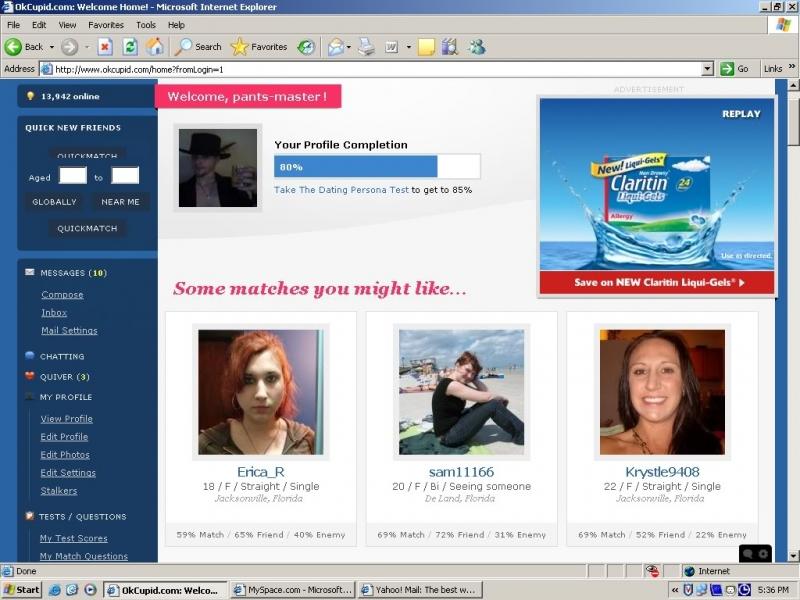Click the Take The Dating Persona Test link
The width and height of the screenshot is (800, 600).
coord(341,190)
